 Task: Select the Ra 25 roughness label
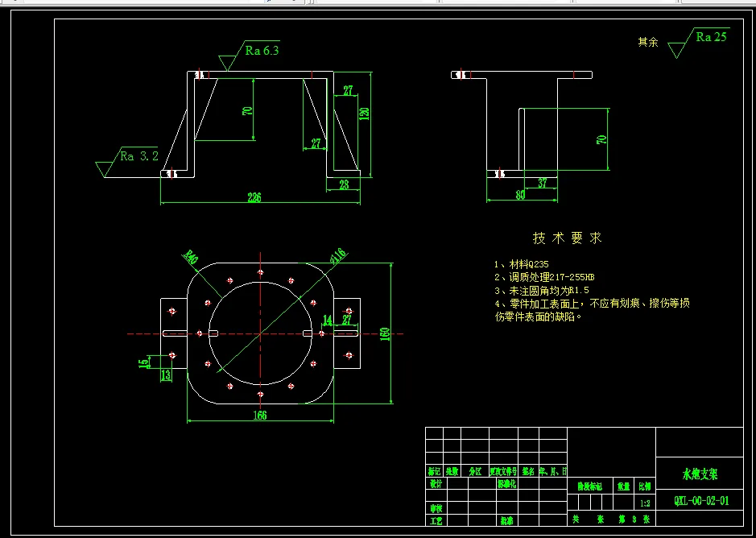click(711, 37)
